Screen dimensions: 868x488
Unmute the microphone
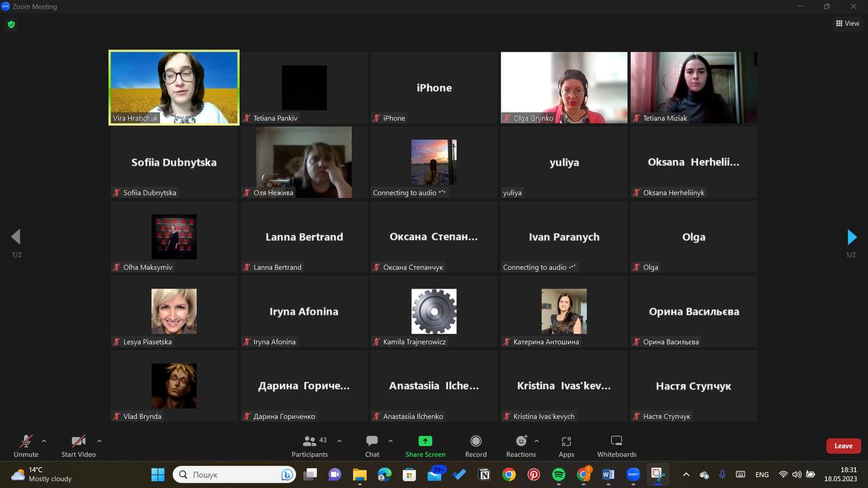click(x=26, y=446)
